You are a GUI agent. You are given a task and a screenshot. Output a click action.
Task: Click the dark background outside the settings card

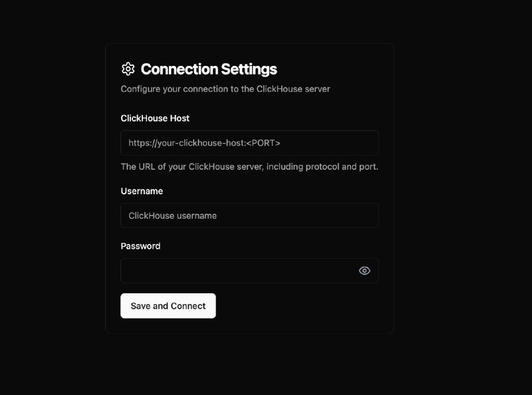coord(462,190)
